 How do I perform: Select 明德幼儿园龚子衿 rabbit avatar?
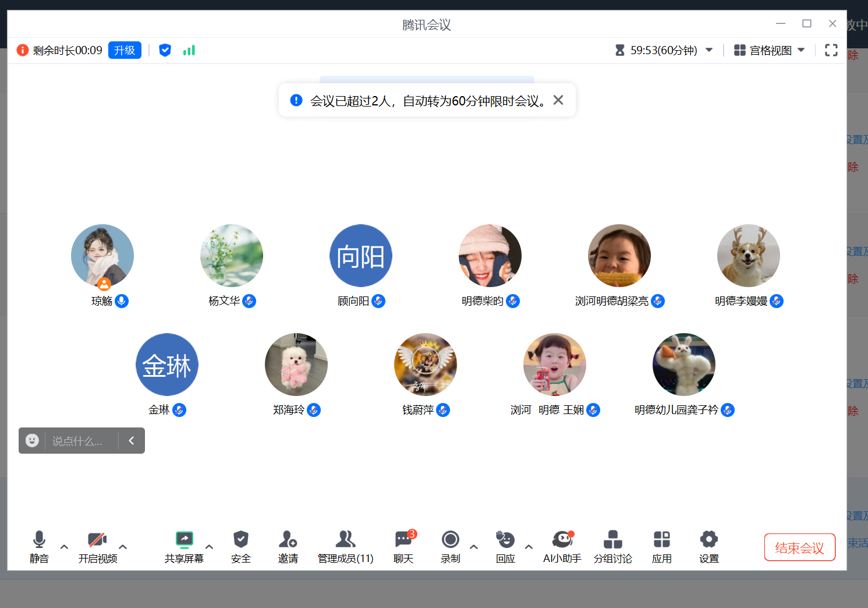[684, 365]
